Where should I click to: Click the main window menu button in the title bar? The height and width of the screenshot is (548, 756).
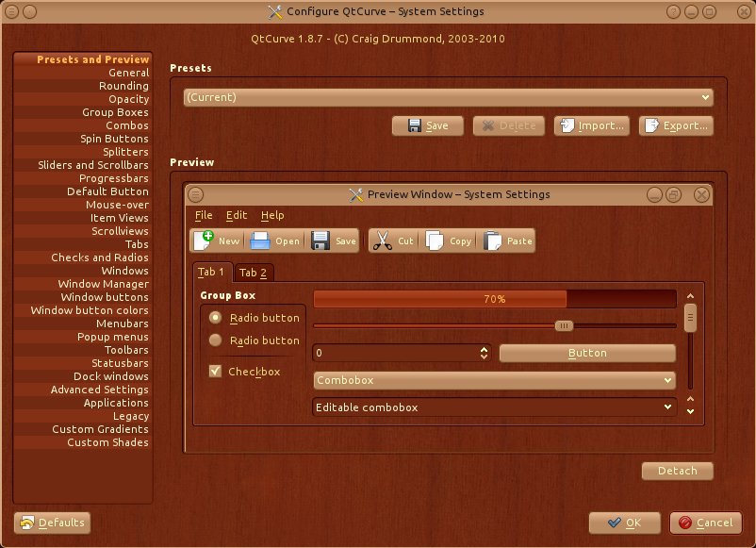[11, 11]
